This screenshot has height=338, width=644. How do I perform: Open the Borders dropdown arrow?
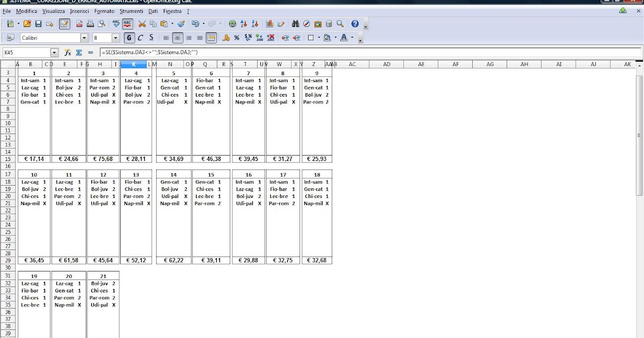[319, 38]
